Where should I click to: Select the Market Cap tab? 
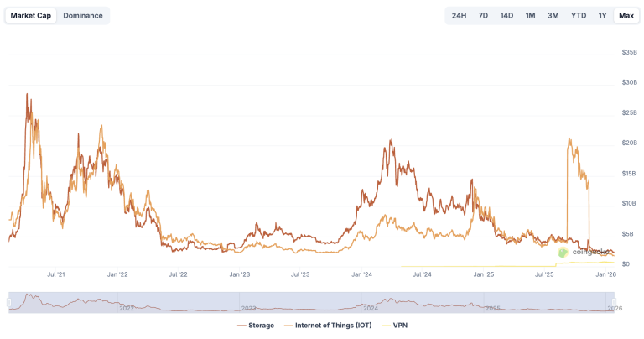(31, 16)
